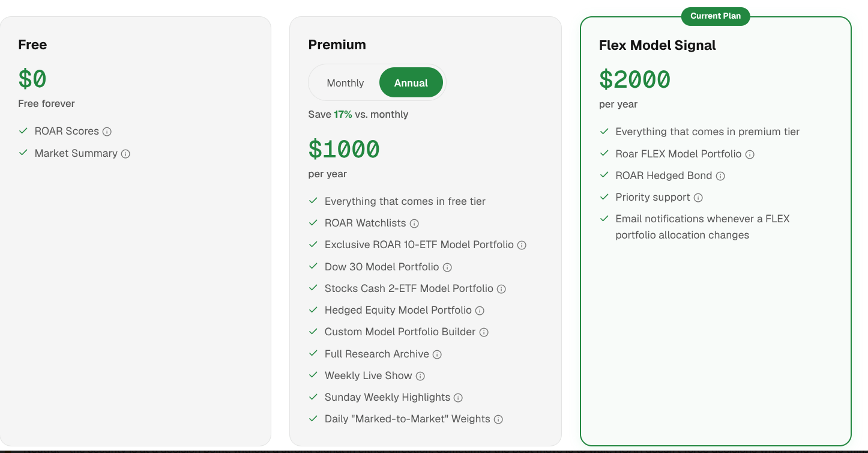The image size is (868, 453).
Task: Select the Free plan card
Action: 135,231
